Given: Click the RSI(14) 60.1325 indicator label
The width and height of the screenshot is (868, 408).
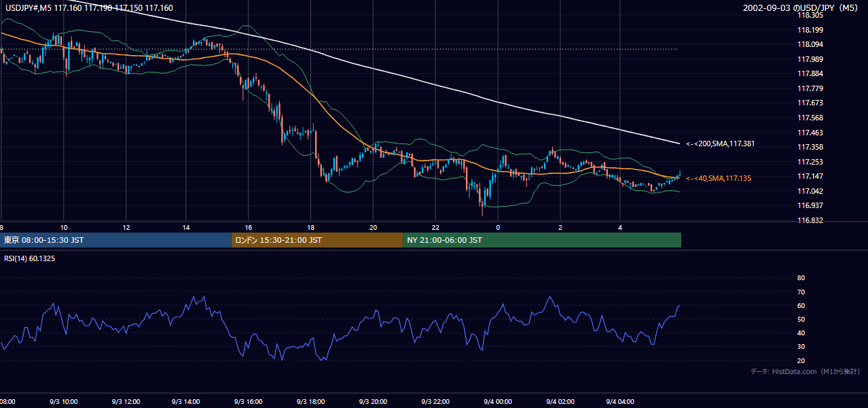Looking at the screenshot, I should tap(30, 258).
